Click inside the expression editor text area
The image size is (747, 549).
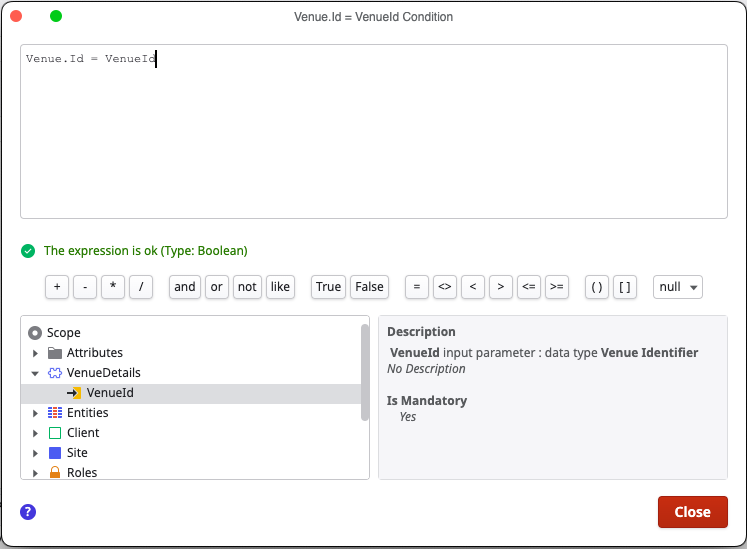coord(374,132)
